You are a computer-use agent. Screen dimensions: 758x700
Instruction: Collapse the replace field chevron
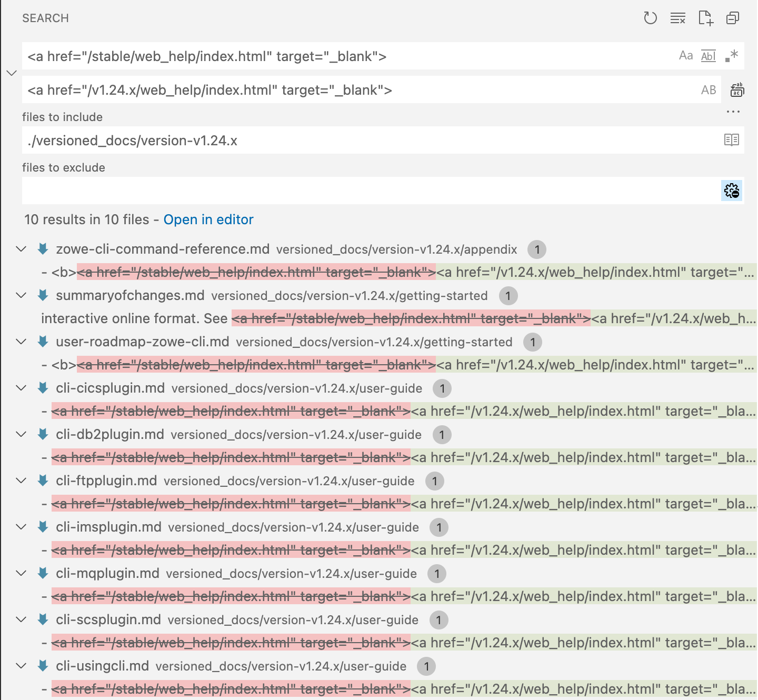click(x=12, y=73)
